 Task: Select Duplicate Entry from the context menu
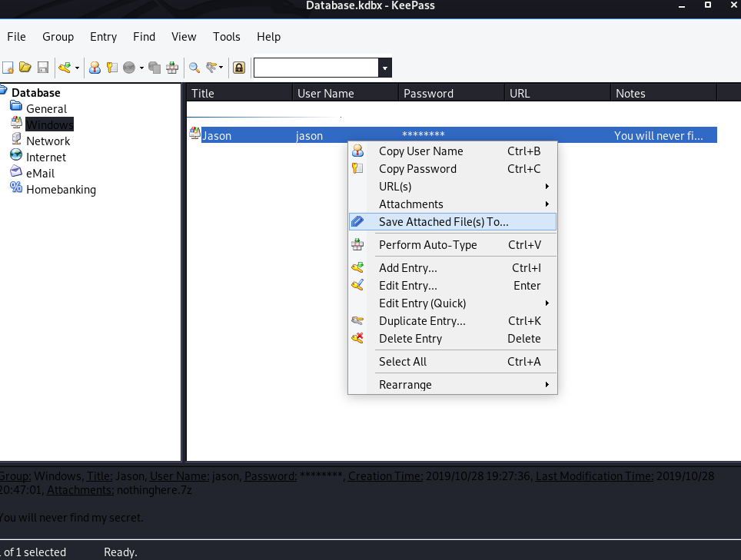(422, 320)
